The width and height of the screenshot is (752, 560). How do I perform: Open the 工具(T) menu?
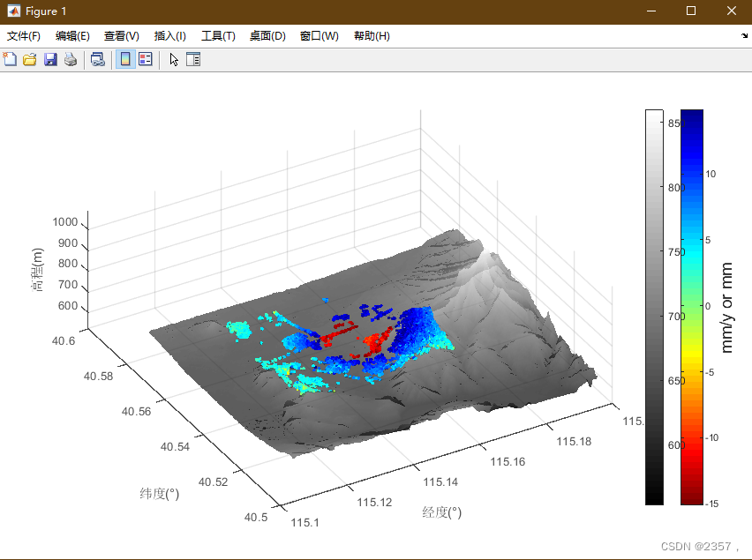point(217,35)
